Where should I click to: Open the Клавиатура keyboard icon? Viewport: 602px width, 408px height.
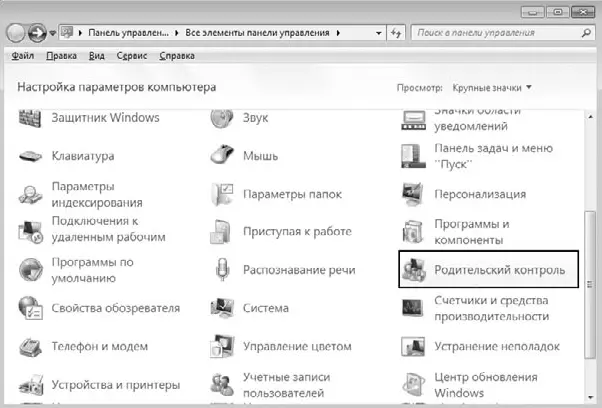(30, 156)
